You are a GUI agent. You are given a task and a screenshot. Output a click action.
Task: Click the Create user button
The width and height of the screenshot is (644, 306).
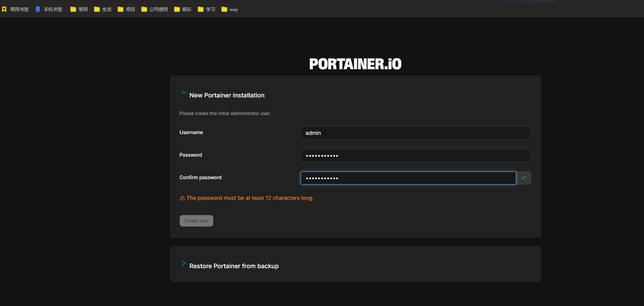[196, 221]
